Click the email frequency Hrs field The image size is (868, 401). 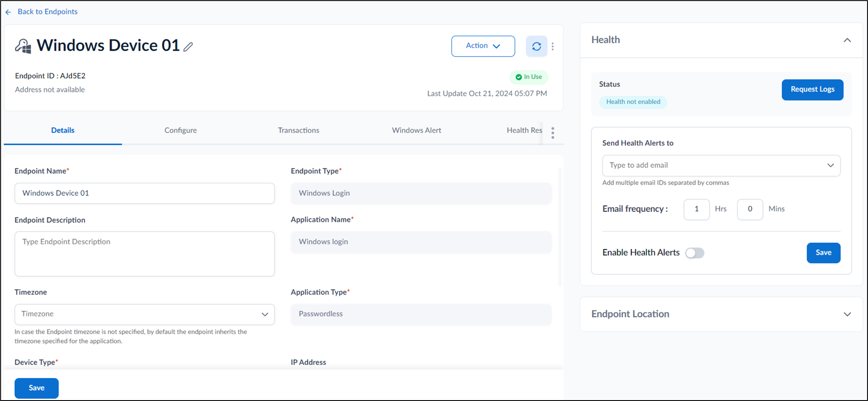(696, 209)
